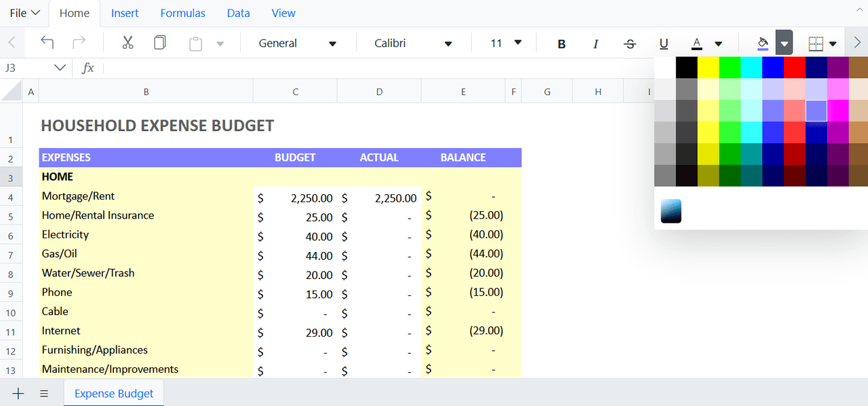Click the Mortgage/Rent cell

[146, 196]
